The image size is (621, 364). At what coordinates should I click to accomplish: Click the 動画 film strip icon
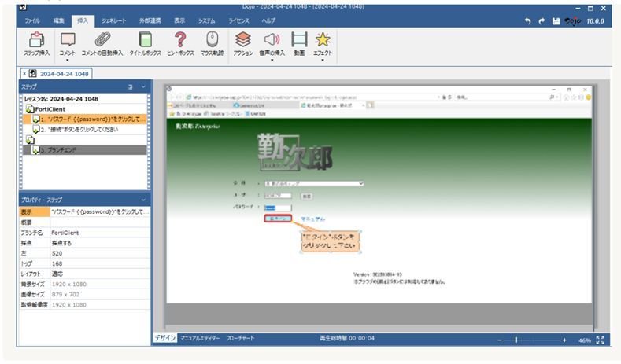point(299,39)
